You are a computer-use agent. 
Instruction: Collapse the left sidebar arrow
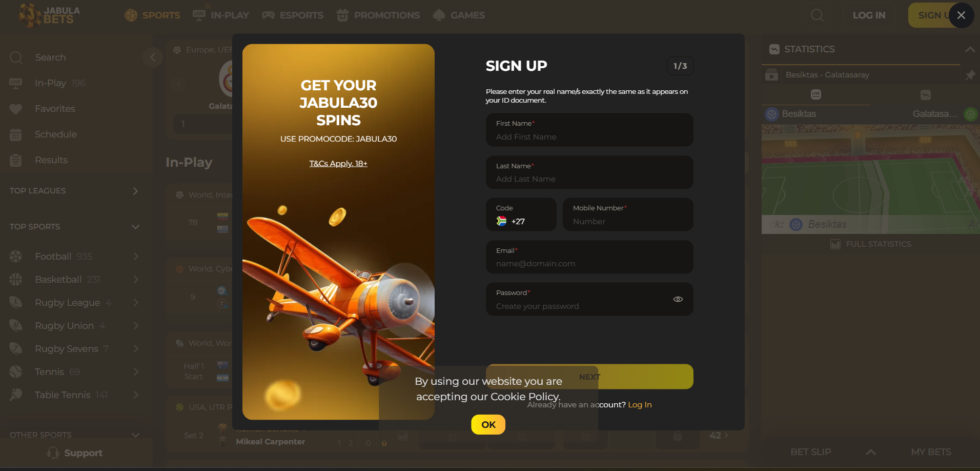(152, 57)
